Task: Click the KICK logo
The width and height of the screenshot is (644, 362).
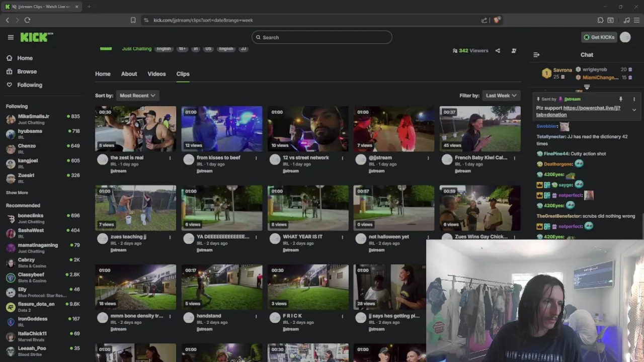Action: (36, 37)
